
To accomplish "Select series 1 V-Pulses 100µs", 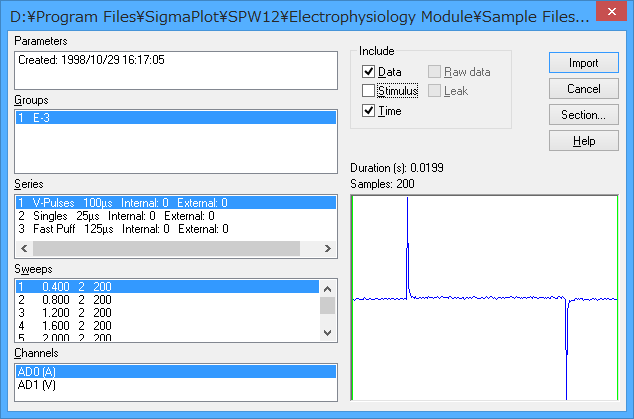I will coord(176,203).
